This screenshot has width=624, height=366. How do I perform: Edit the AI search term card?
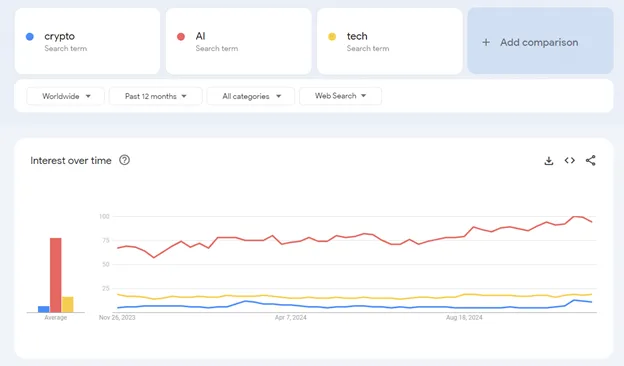click(x=238, y=41)
